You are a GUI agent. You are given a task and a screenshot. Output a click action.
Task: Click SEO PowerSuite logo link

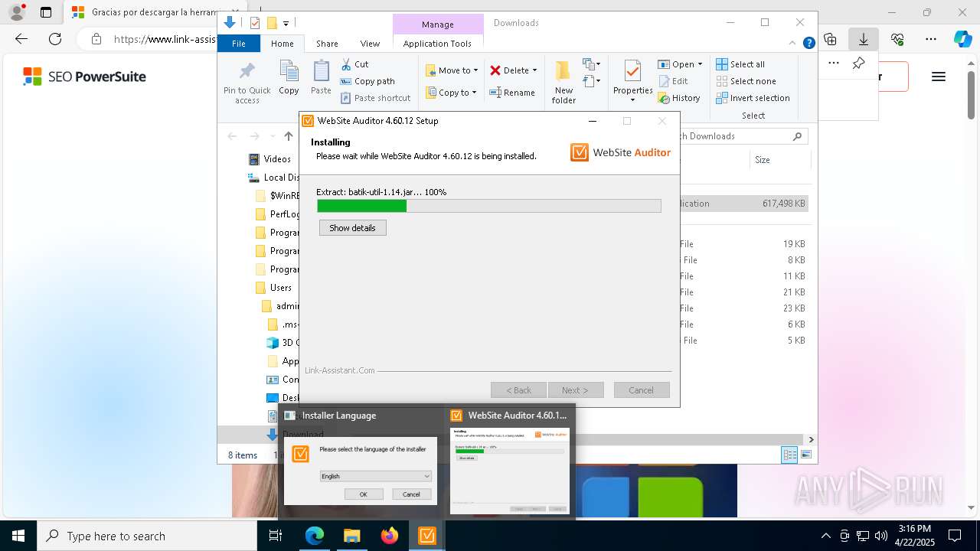pos(84,77)
